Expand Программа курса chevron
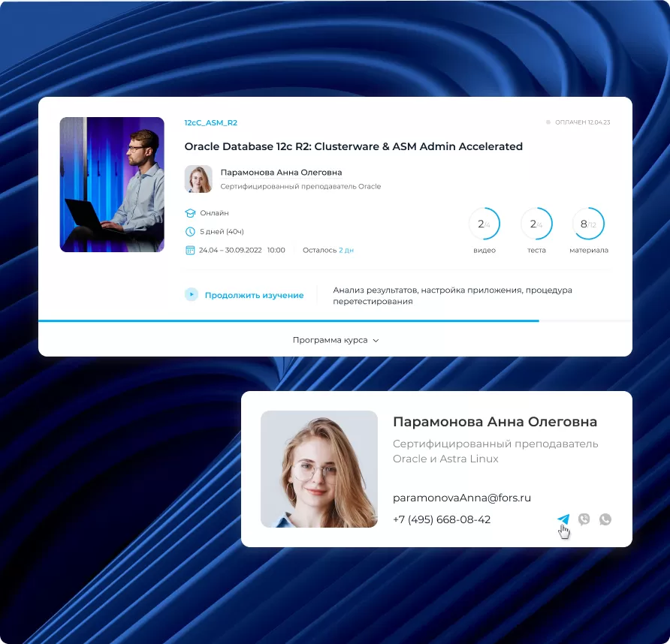 point(376,340)
